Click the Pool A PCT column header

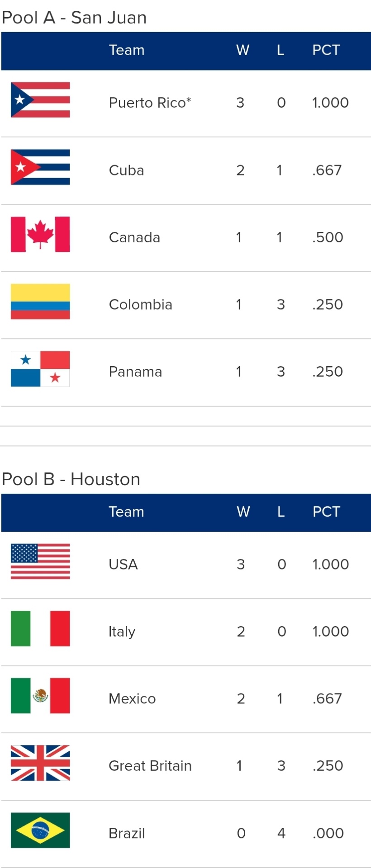point(326,50)
